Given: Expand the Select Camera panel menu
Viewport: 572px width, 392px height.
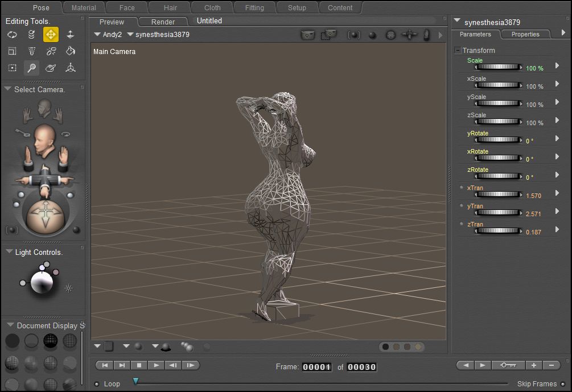Looking at the screenshot, I should point(7,89).
